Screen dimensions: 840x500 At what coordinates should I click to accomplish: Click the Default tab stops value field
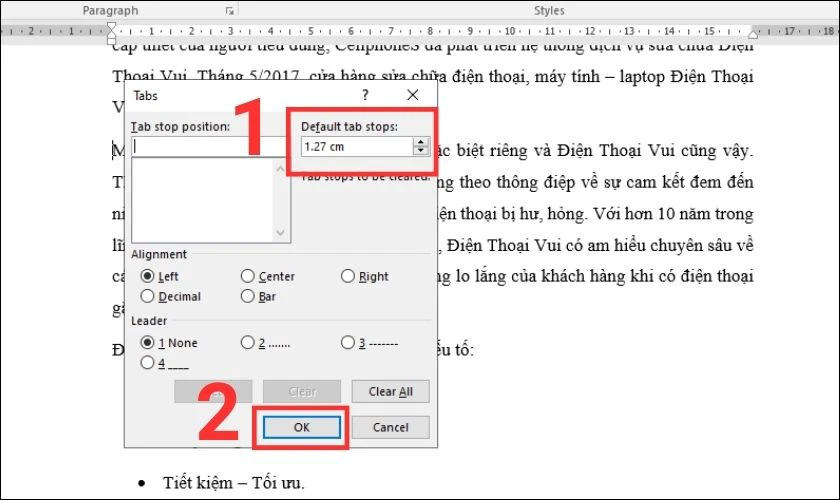click(x=357, y=147)
